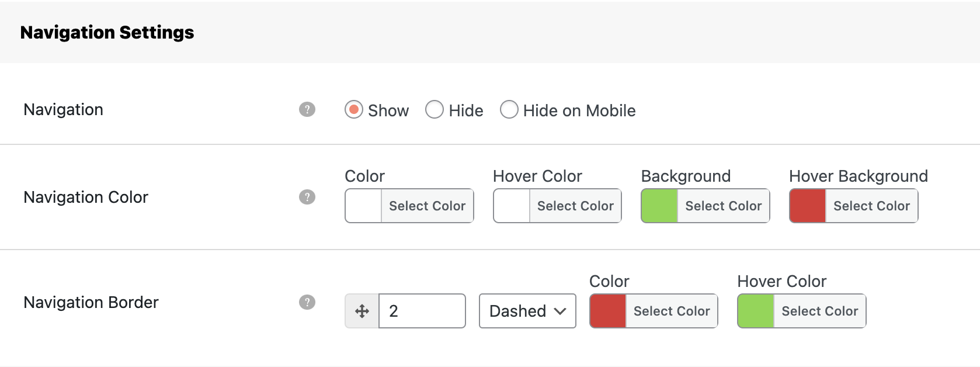This screenshot has width=980, height=367.
Task: Open the Dashed border style dropdown
Action: (x=527, y=311)
